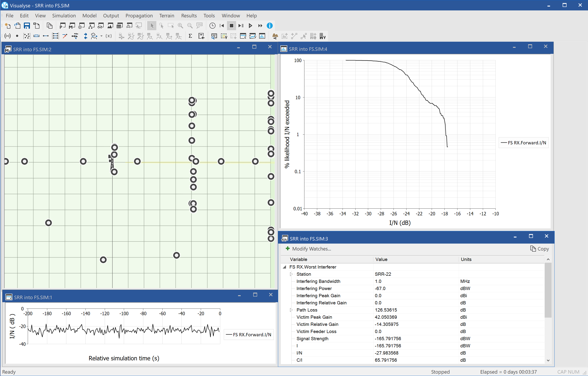This screenshot has height=376, width=588.
Task: Open the Propagation menu
Action: [139, 16]
